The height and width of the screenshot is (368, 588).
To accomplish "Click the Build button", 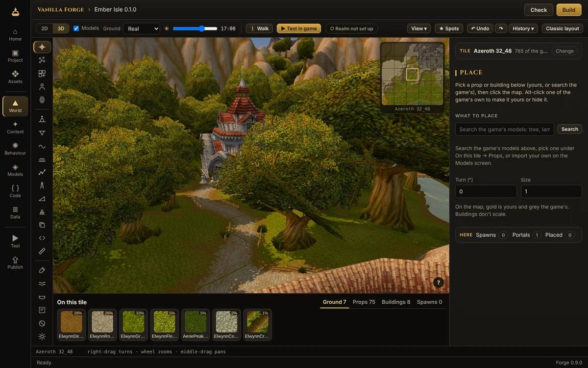I will 569,10.
